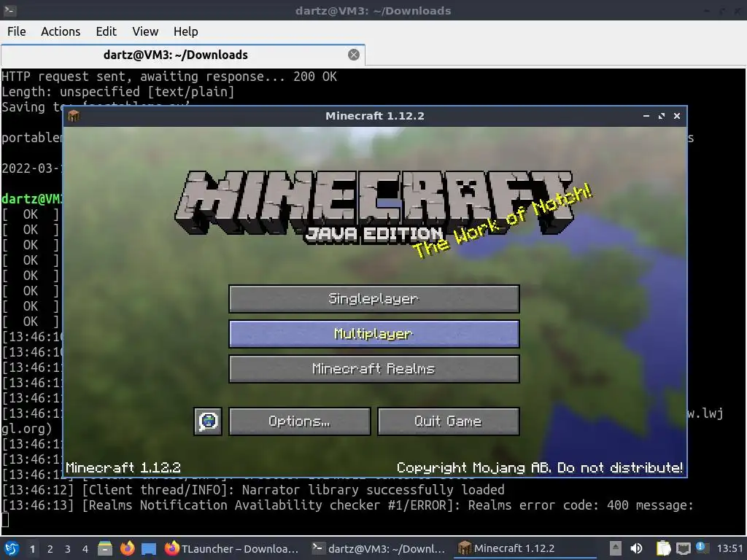Switch to TLauncher Firefox taskbar item
Image resolution: width=747 pixels, height=560 pixels.
[233, 548]
